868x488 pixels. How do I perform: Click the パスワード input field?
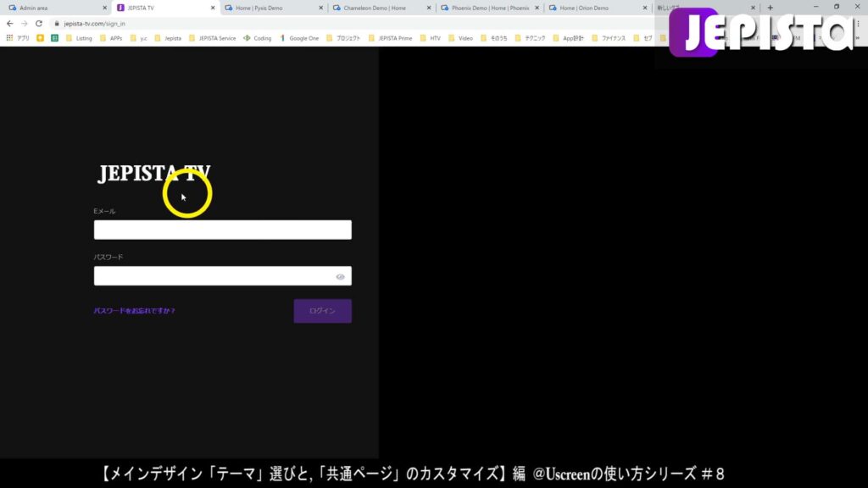point(223,275)
